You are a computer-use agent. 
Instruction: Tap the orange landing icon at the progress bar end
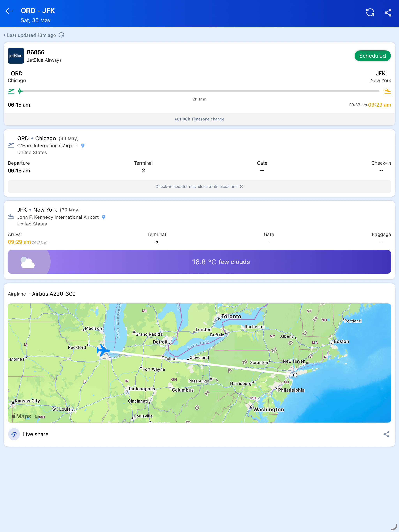pos(388,91)
